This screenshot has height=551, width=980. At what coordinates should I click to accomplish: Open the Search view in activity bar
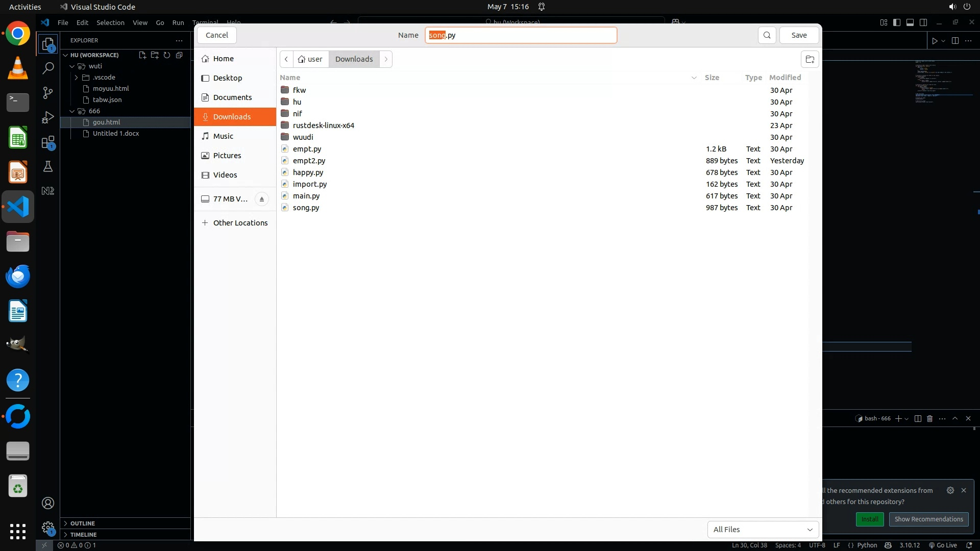click(48, 68)
